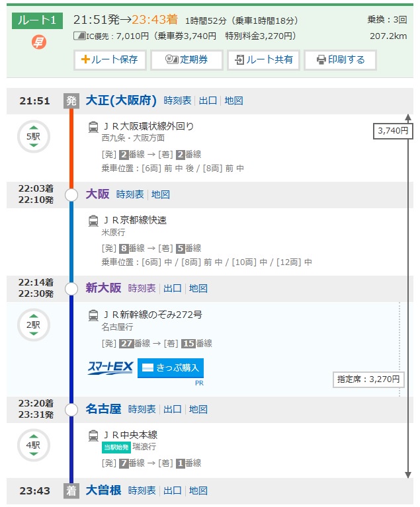Open 地図 for 新大阪 station
The height and width of the screenshot is (507, 420).
[x=198, y=288]
